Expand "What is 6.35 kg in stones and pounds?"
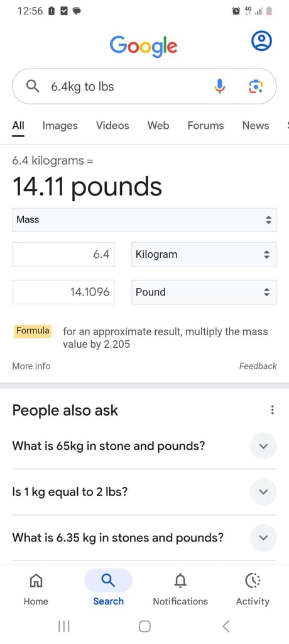 (144, 538)
